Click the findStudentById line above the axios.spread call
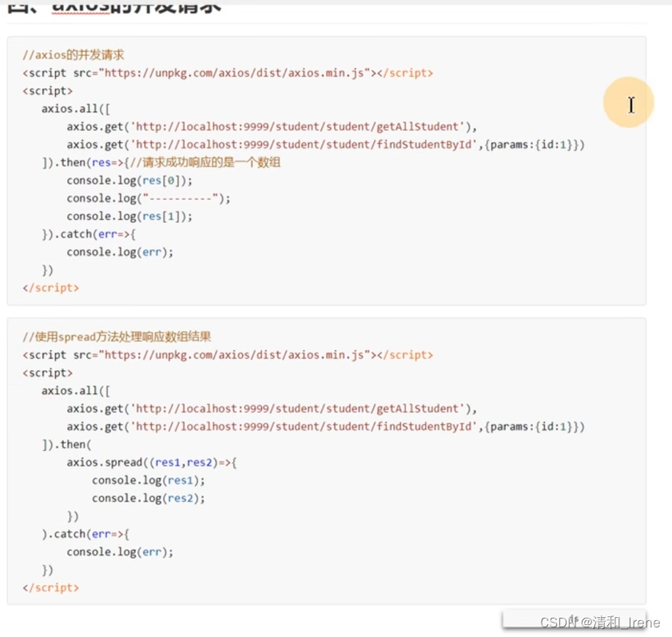Screen dimensions: 672x637 tap(325, 427)
